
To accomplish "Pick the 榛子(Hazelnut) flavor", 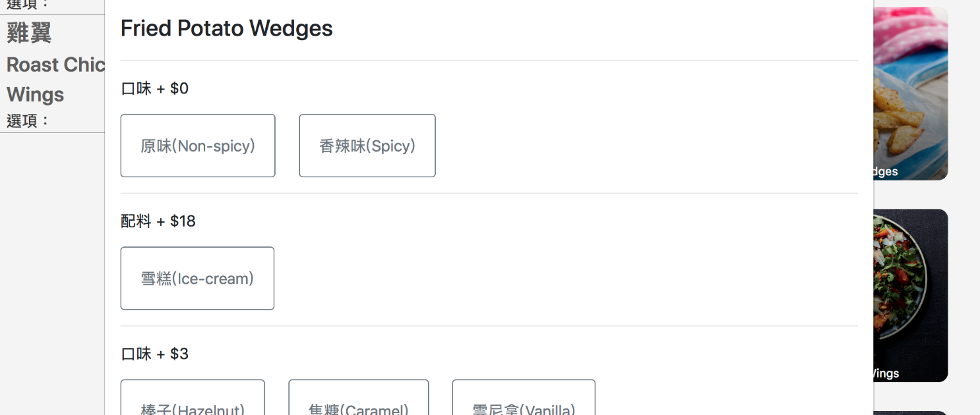I will click(193, 397).
